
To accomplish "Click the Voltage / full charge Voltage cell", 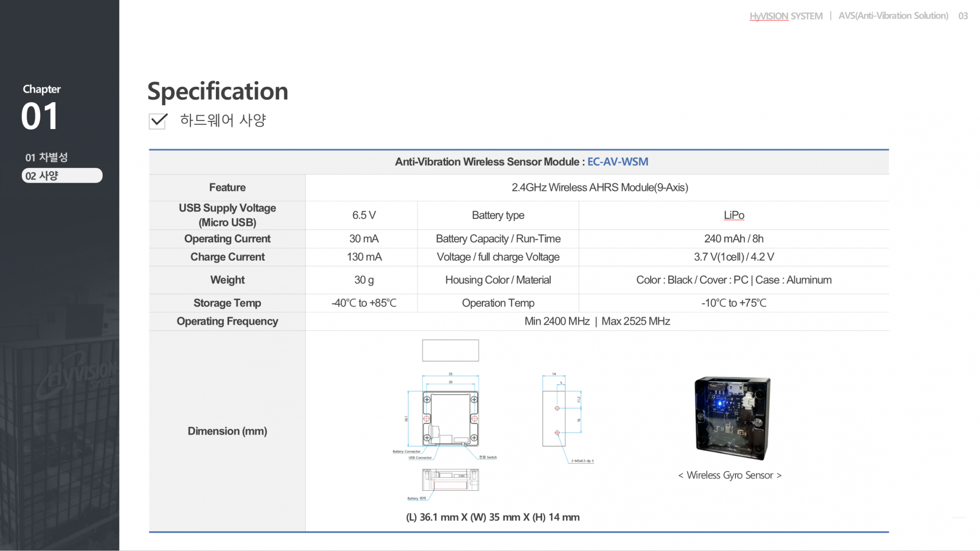I will point(498,257).
